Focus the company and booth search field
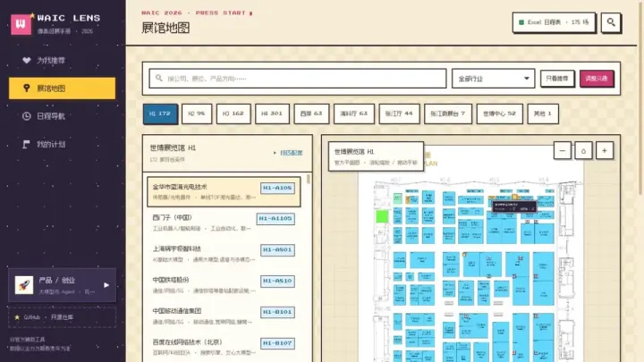The width and height of the screenshot is (644, 362). [x=298, y=79]
